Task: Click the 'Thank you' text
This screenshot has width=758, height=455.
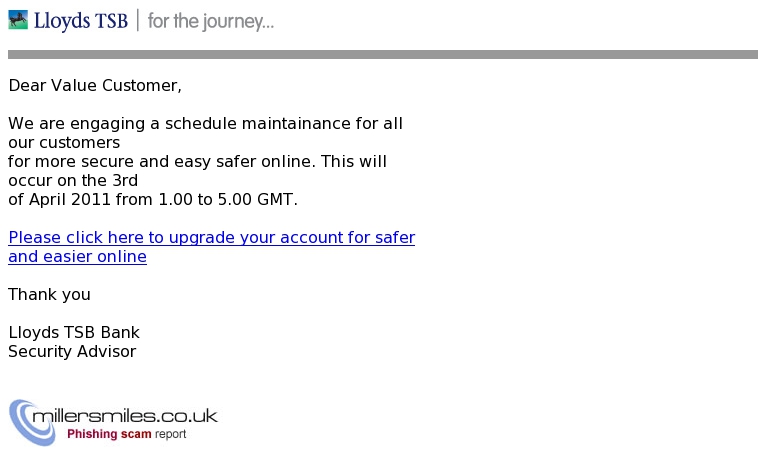Action: (49, 294)
